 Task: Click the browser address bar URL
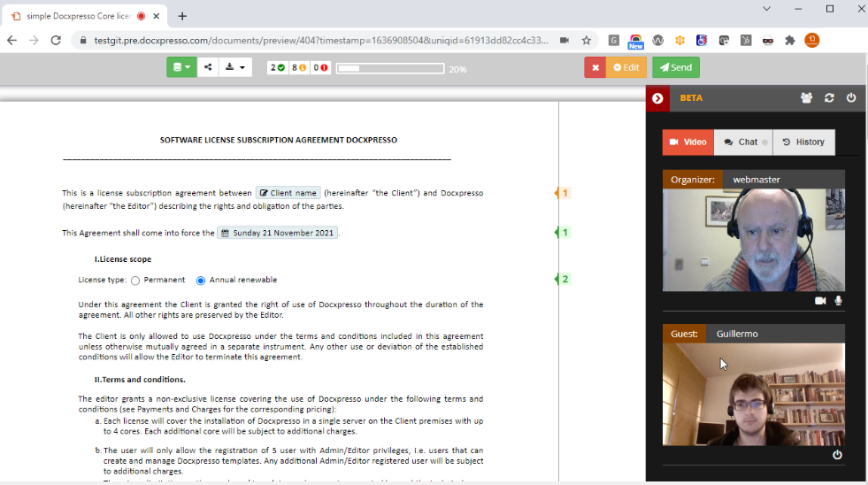pos(321,41)
